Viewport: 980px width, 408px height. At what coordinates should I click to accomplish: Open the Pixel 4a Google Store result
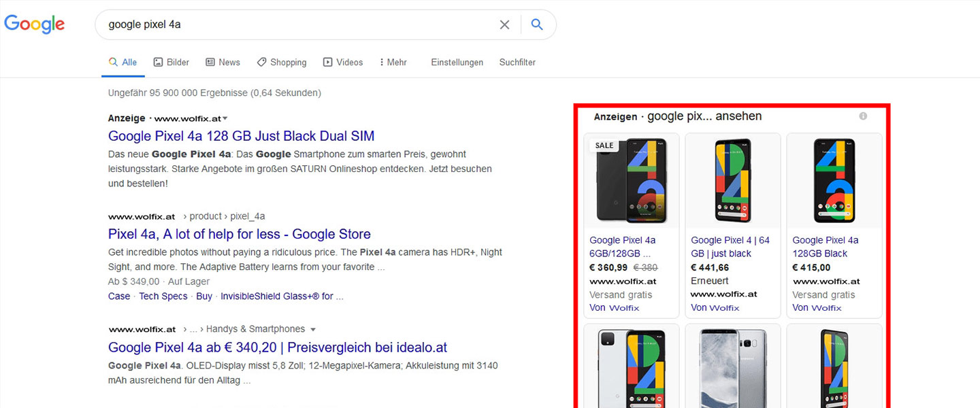(239, 234)
